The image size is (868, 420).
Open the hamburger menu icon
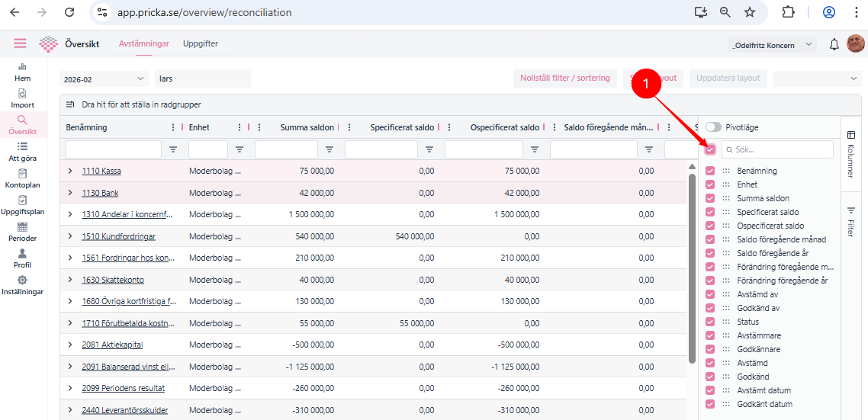click(x=20, y=44)
